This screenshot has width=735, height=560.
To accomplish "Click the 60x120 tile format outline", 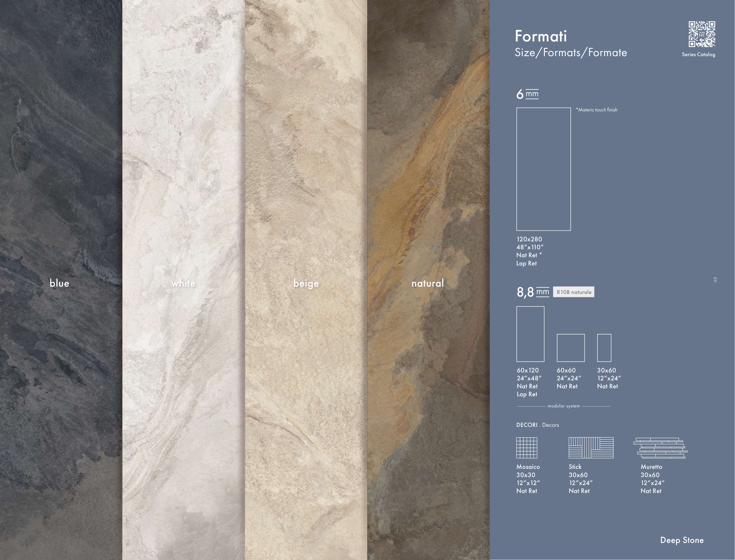I will (530, 334).
